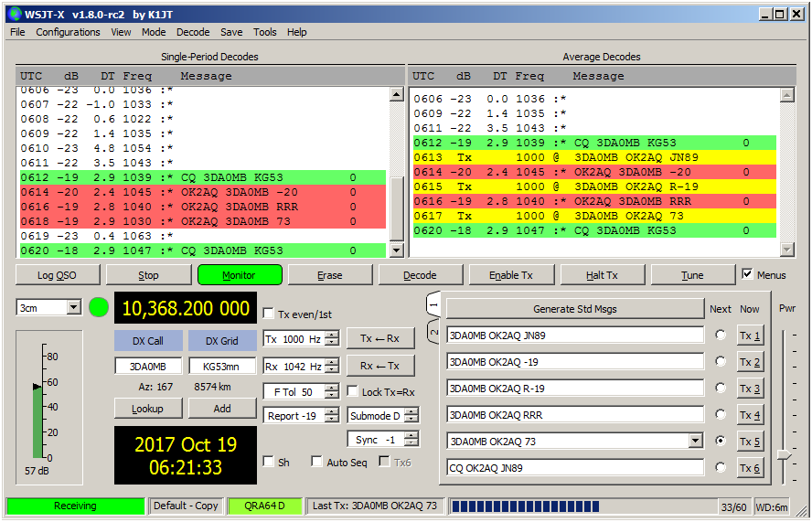Image resolution: width=812 pixels, height=522 pixels.
Task: Click the Tx 1 now button
Action: [750, 336]
